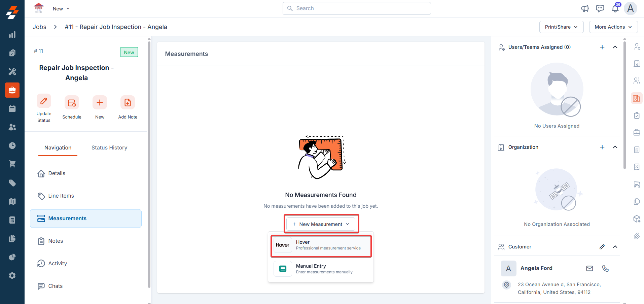Email Angela Ford via envelope icon
The image size is (644, 304).
[589, 268]
